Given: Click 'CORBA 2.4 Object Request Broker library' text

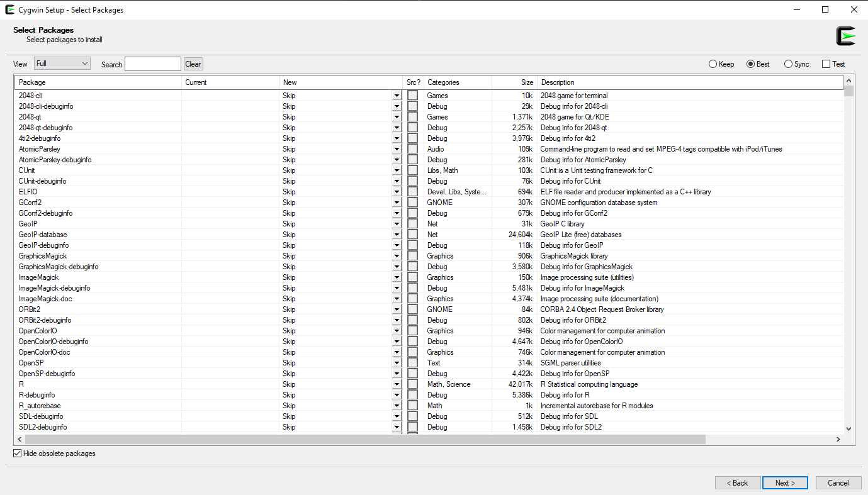Looking at the screenshot, I should [602, 309].
